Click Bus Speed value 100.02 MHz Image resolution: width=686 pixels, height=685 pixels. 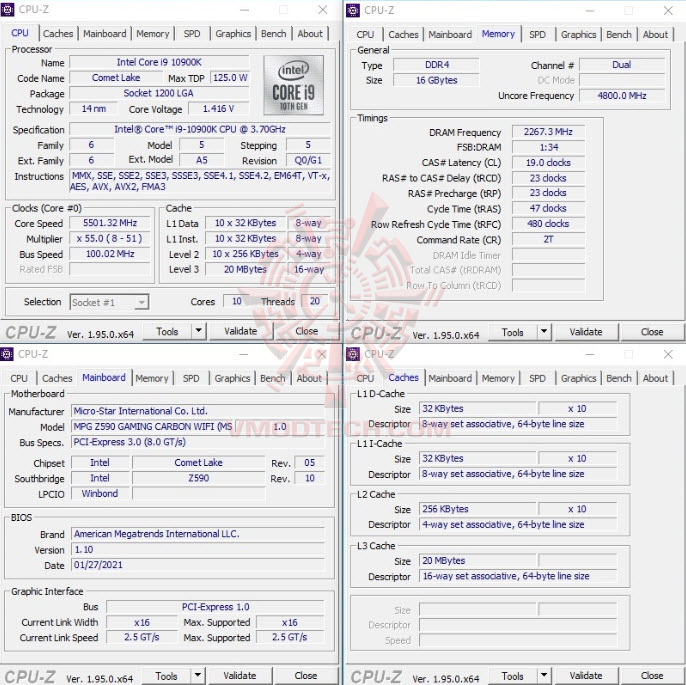(110, 254)
